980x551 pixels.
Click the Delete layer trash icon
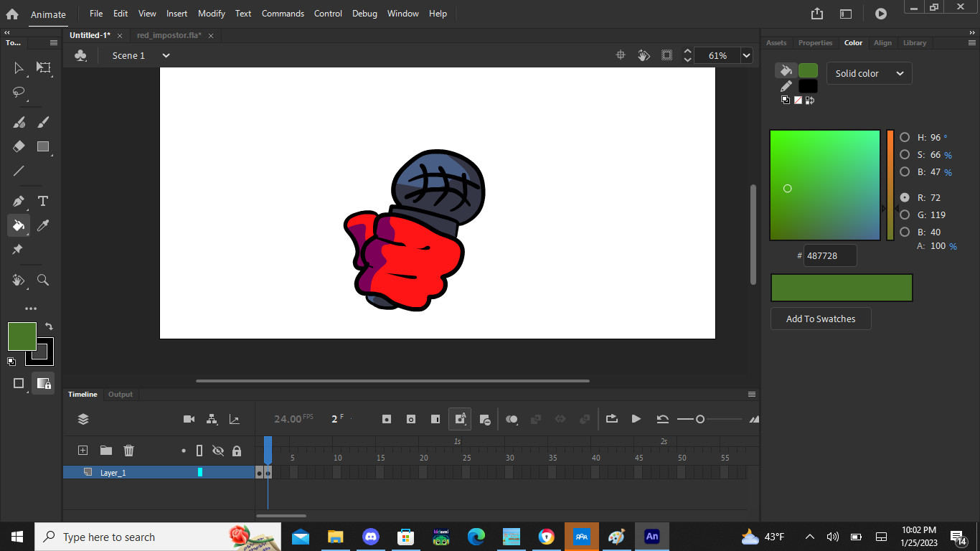click(128, 451)
